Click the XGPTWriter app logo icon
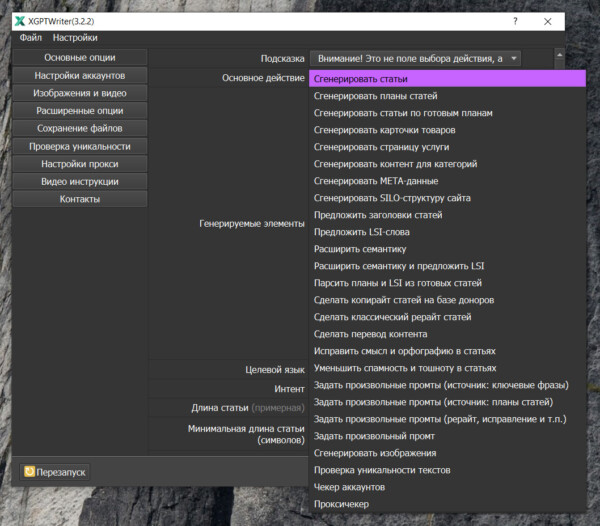600x526 pixels. tap(20, 21)
